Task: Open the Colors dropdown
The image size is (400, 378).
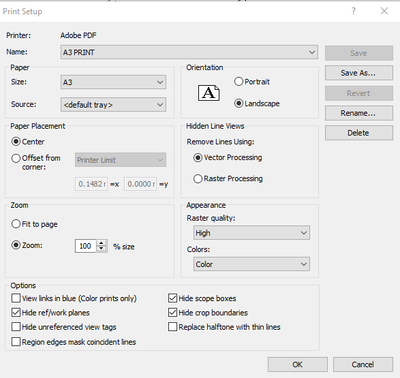Action: (x=251, y=264)
